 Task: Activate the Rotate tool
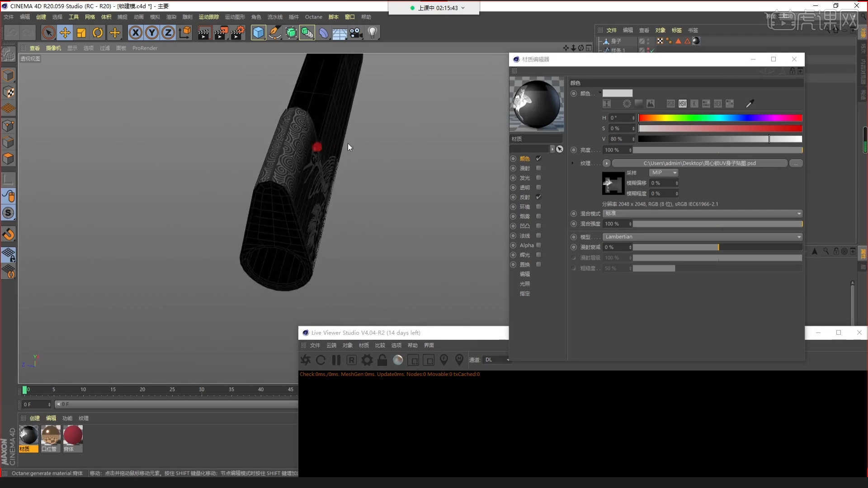(x=98, y=33)
